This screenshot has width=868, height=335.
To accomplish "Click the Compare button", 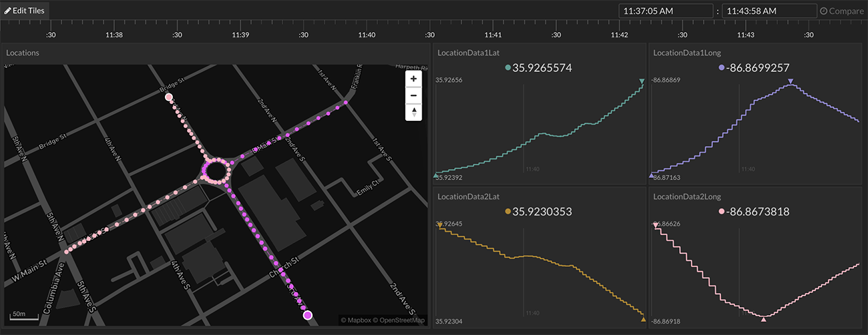I will click(x=841, y=11).
